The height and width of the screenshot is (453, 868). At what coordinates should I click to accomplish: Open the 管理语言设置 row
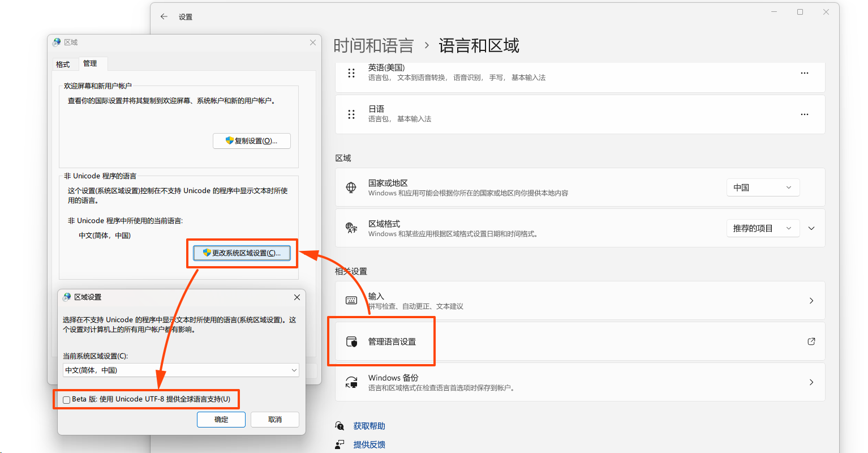click(580, 341)
